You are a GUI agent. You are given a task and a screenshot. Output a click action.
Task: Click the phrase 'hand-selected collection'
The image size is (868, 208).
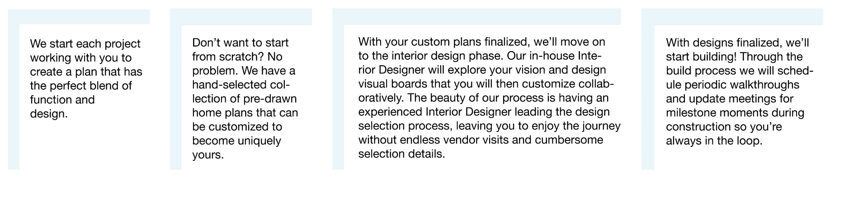(x=241, y=92)
